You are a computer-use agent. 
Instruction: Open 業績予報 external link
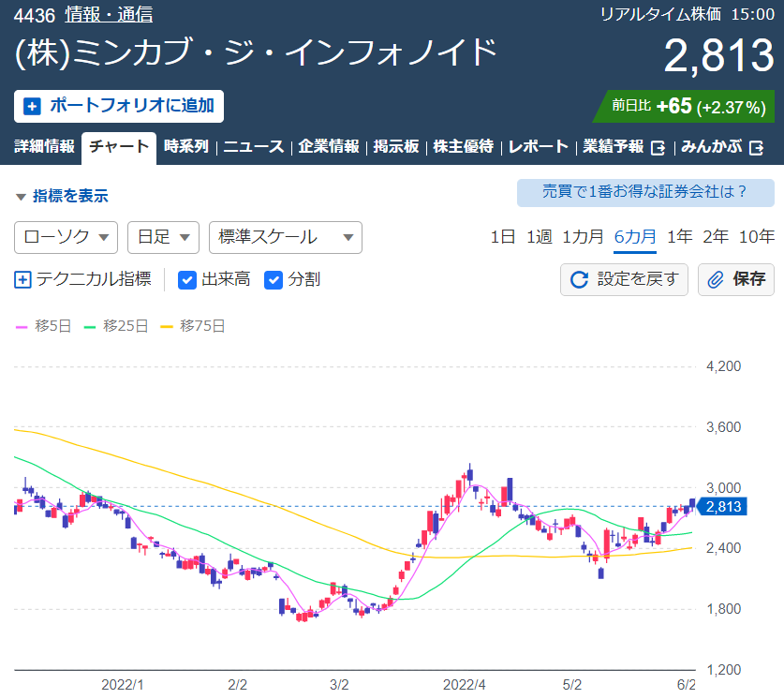pyautogui.click(x=624, y=146)
